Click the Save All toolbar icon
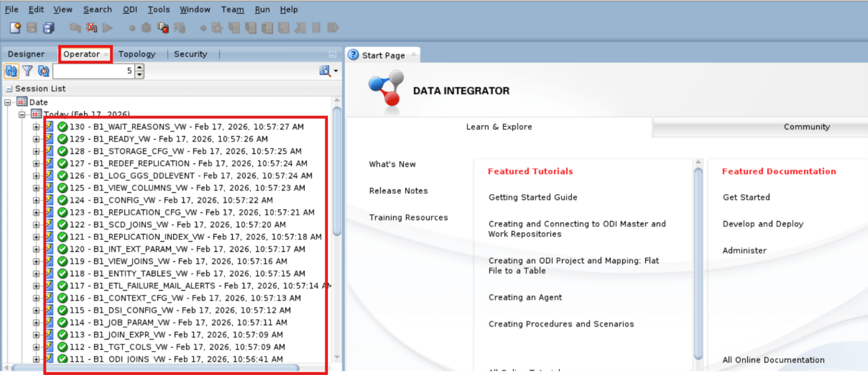 pyautogui.click(x=48, y=28)
